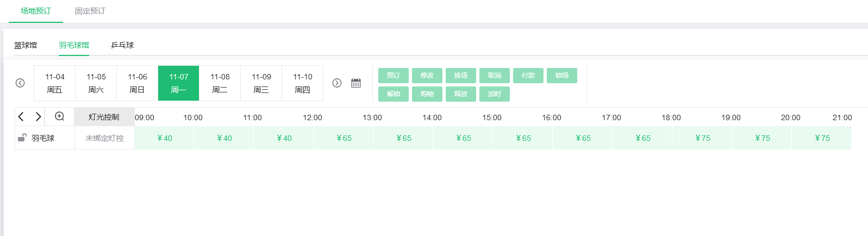Switch to the 固定预订 tab
This screenshot has height=236, width=868.
click(x=90, y=11)
